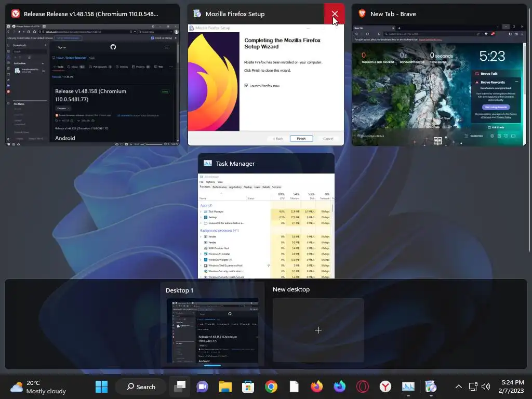Click the Brave reload button

(367, 34)
